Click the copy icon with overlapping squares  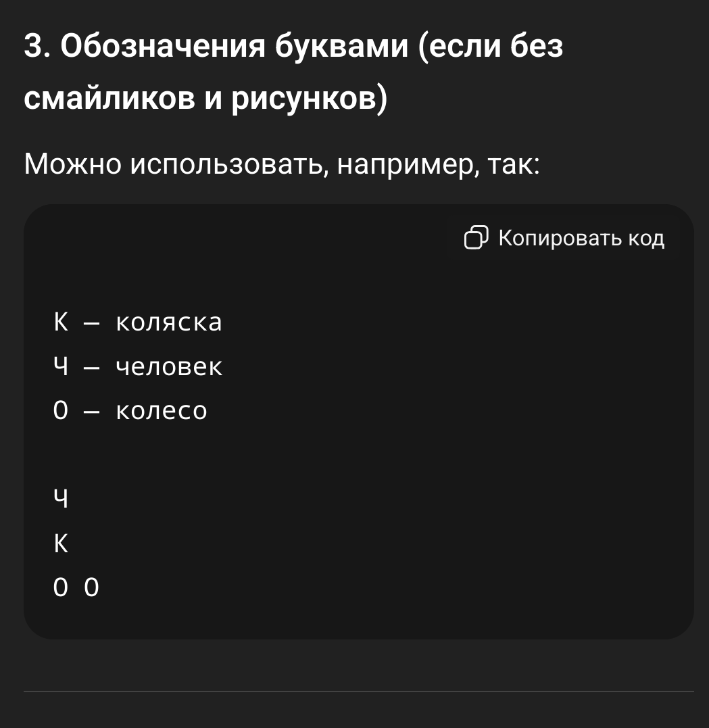pos(476,237)
